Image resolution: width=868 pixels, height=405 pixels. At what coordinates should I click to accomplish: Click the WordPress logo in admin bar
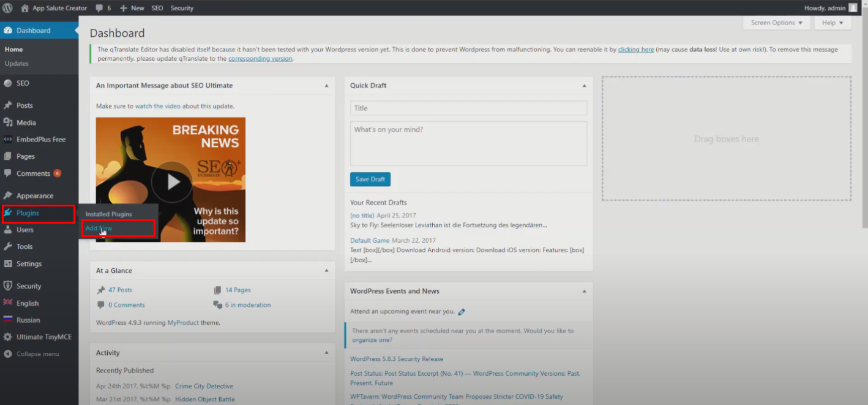8,8
